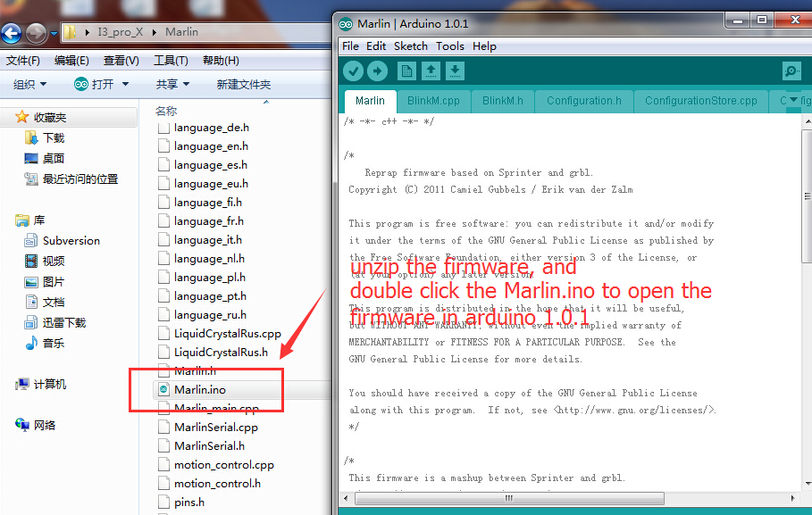This screenshot has width=812, height=515.
Task: Click the Name (名称) column header
Action: coord(166,111)
